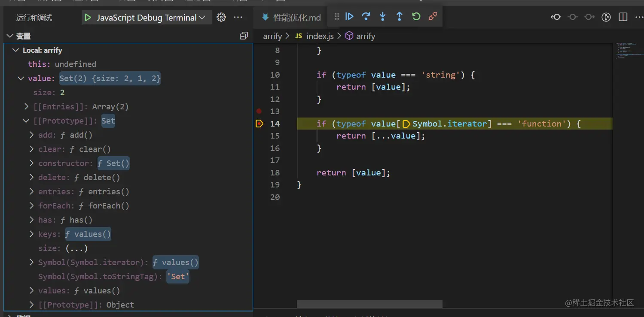This screenshot has height=317, width=644.
Task: Collapse the 变量 variables section
Action: click(x=10, y=36)
